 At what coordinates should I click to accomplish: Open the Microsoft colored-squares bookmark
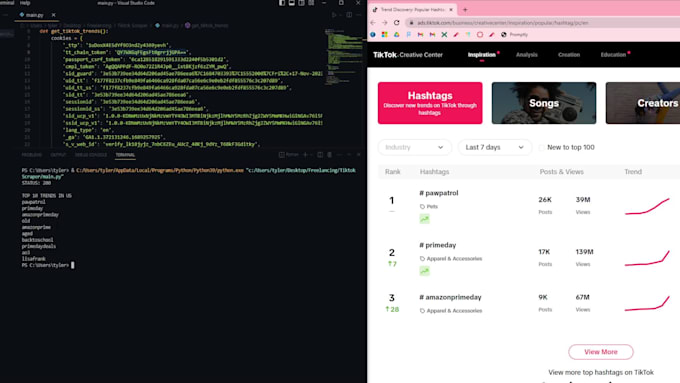click(x=384, y=35)
